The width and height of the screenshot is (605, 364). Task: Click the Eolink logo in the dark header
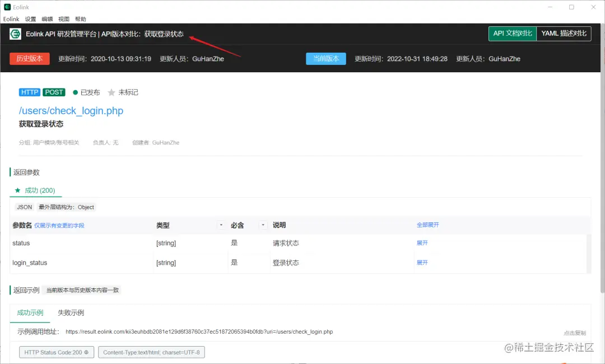pyautogui.click(x=16, y=34)
